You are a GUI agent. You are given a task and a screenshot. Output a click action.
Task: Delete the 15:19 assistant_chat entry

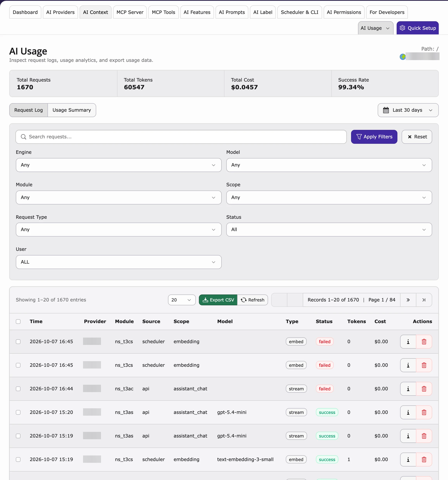[424, 436]
